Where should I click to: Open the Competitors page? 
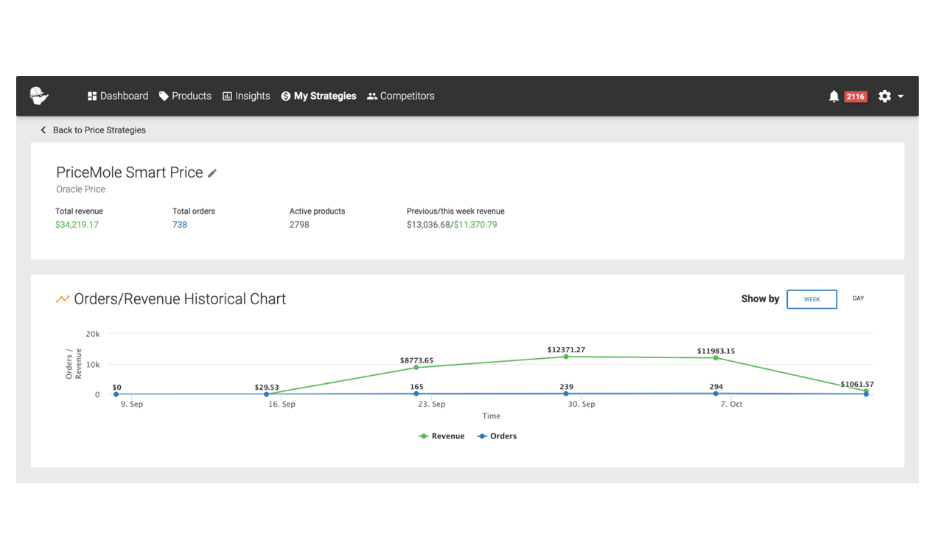(x=401, y=96)
